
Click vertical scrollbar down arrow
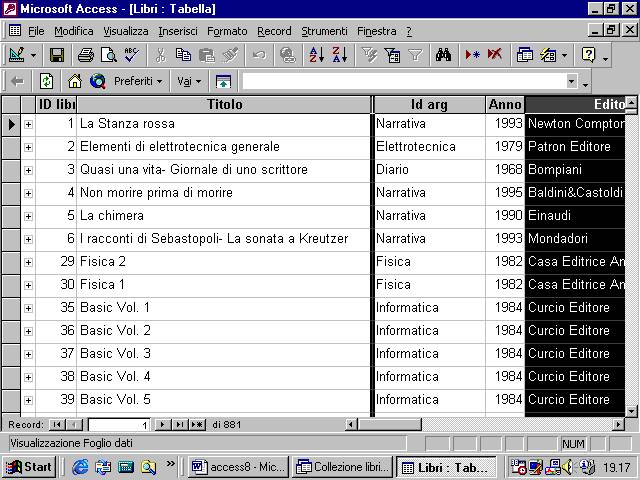click(631, 411)
